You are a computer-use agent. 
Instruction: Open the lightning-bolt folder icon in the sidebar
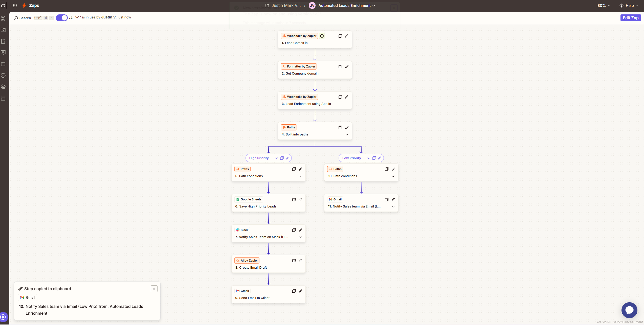point(3,30)
